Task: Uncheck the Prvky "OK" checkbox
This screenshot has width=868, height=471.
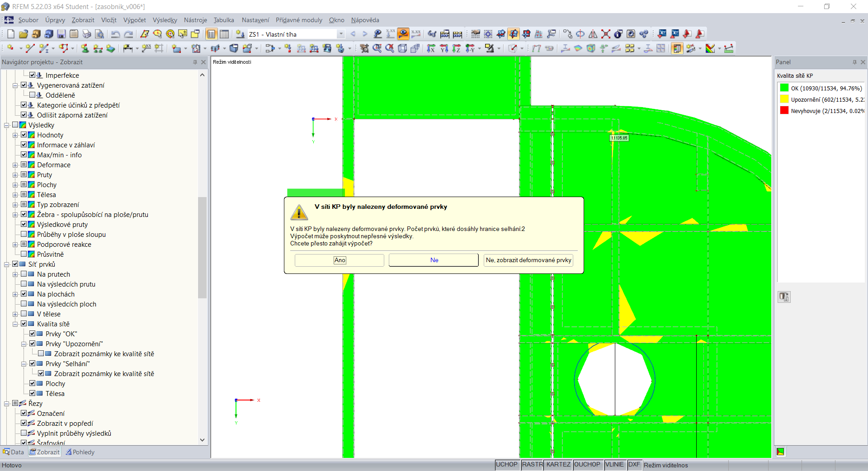Action: (x=33, y=334)
